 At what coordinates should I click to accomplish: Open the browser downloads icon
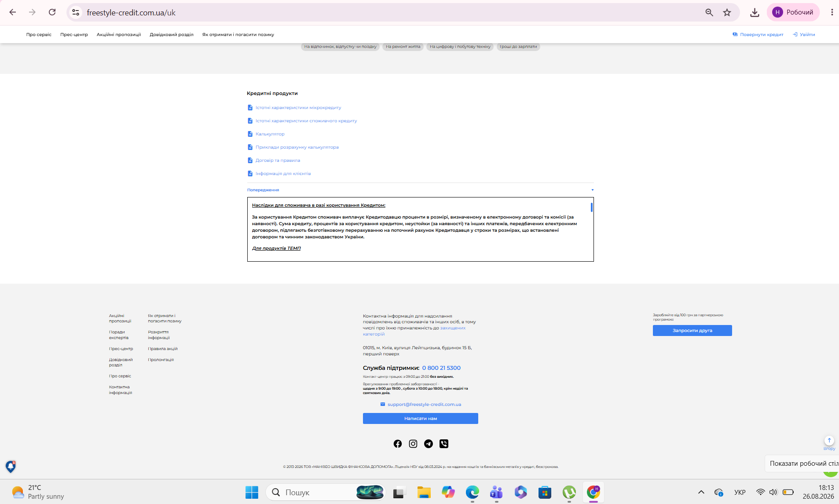755,12
